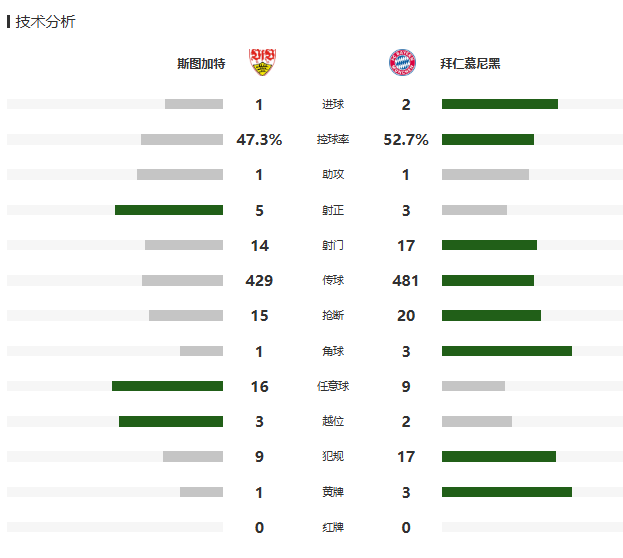The width and height of the screenshot is (623, 558).
Task: Open the 拜仁慕尼黑 team name link
Action: click(470, 64)
